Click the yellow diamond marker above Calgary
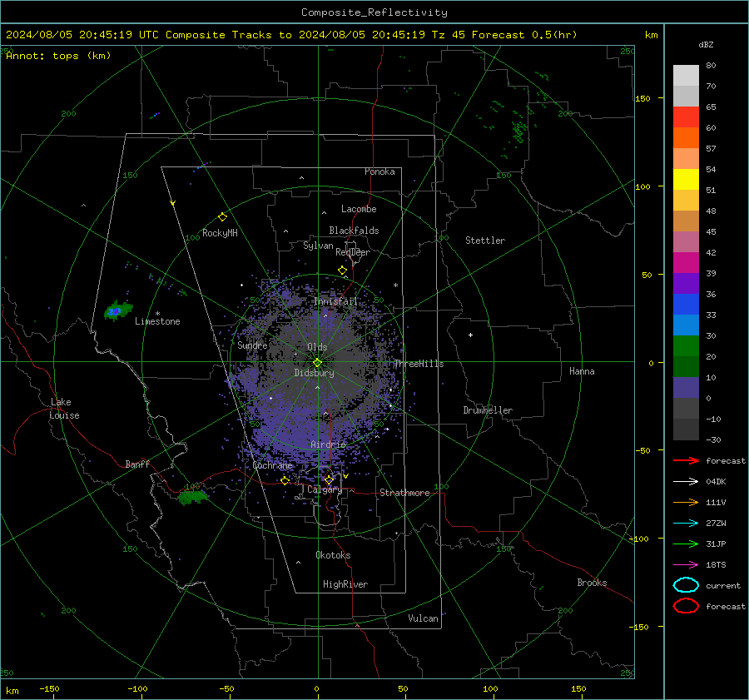This screenshot has width=749, height=700. click(x=329, y=479)
